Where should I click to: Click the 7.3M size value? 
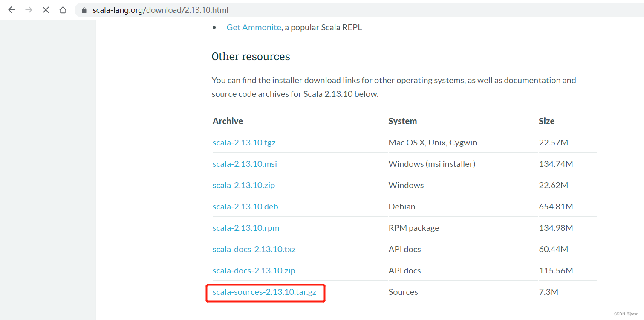549,292
